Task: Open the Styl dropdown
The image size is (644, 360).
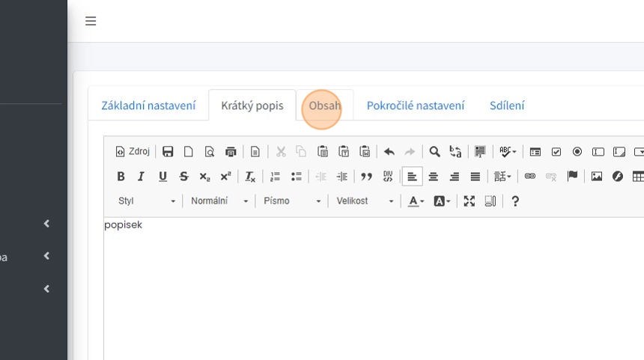Action: [146, 201]
